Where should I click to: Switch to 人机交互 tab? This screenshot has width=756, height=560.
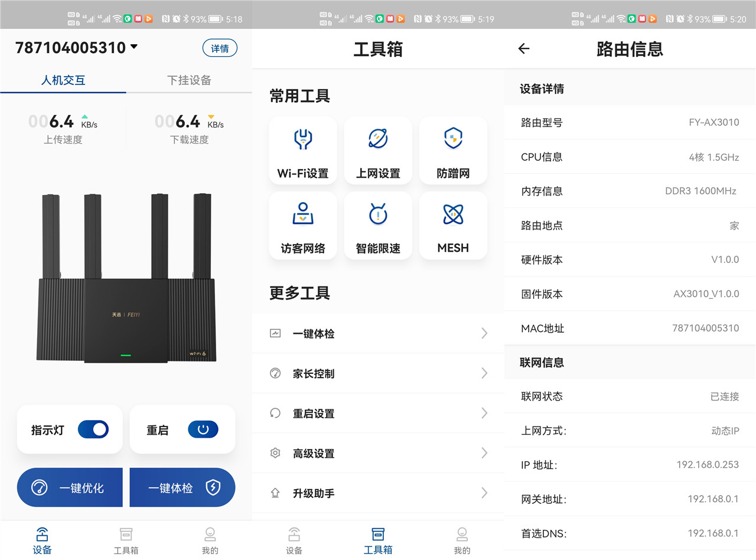63,80
